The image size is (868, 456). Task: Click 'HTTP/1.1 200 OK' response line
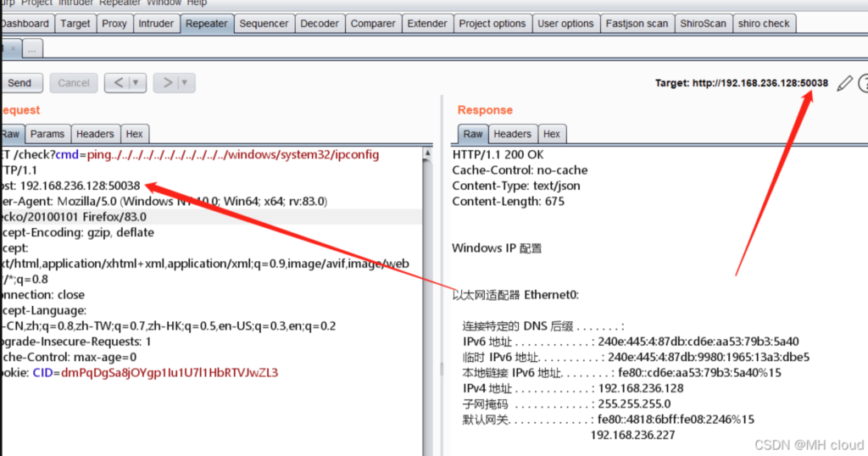498,155
